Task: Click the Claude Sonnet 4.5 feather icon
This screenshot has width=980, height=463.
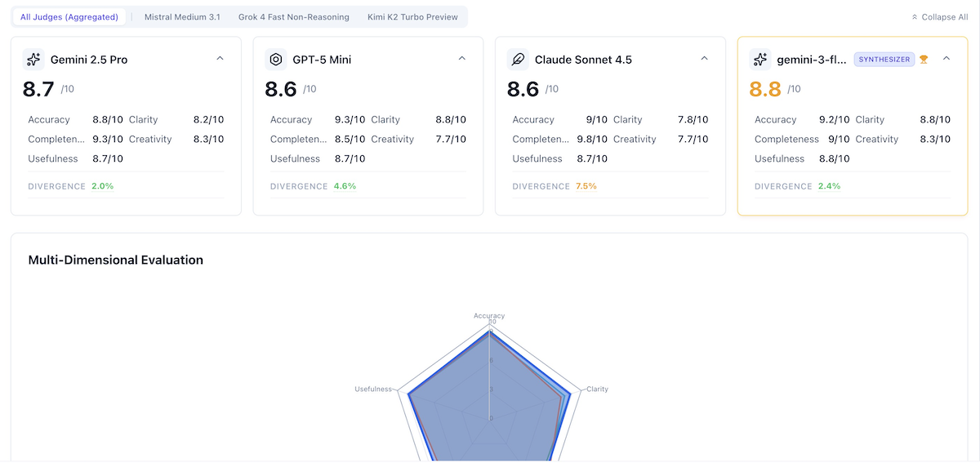Action: [x=518, y=60]
